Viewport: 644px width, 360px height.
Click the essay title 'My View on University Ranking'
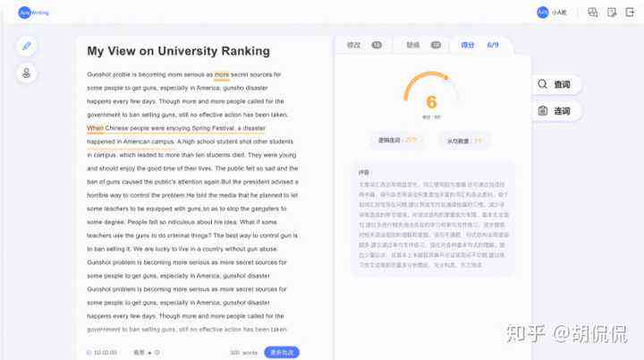click(179, 51)
